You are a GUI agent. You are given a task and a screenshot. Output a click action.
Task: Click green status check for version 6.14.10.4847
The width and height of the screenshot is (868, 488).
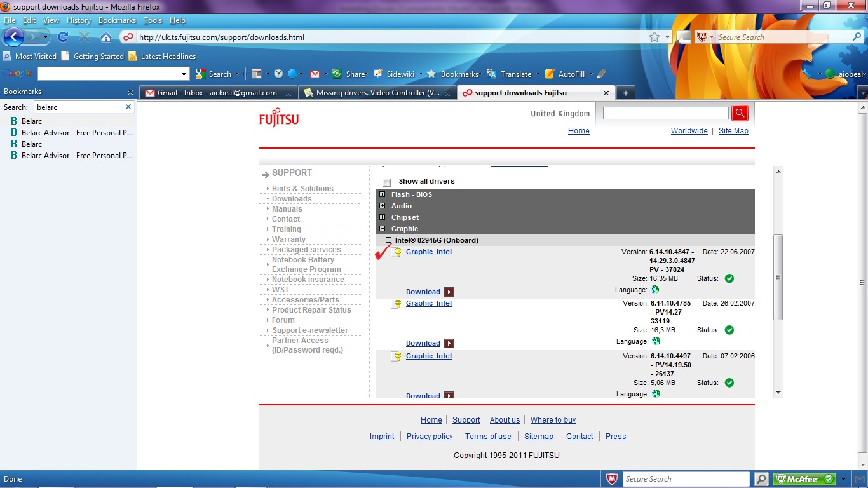[x=729, y=278]
